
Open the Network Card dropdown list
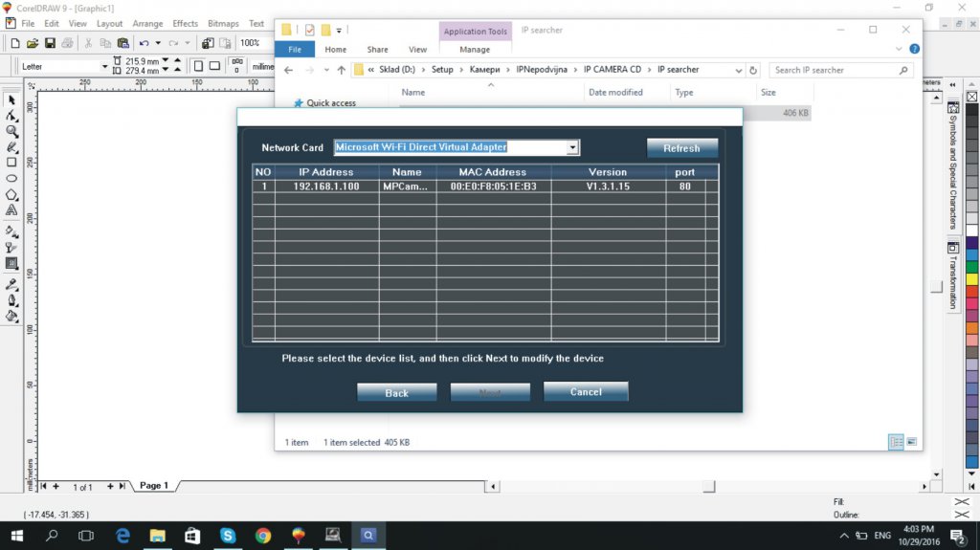click(x=572, y=147)
